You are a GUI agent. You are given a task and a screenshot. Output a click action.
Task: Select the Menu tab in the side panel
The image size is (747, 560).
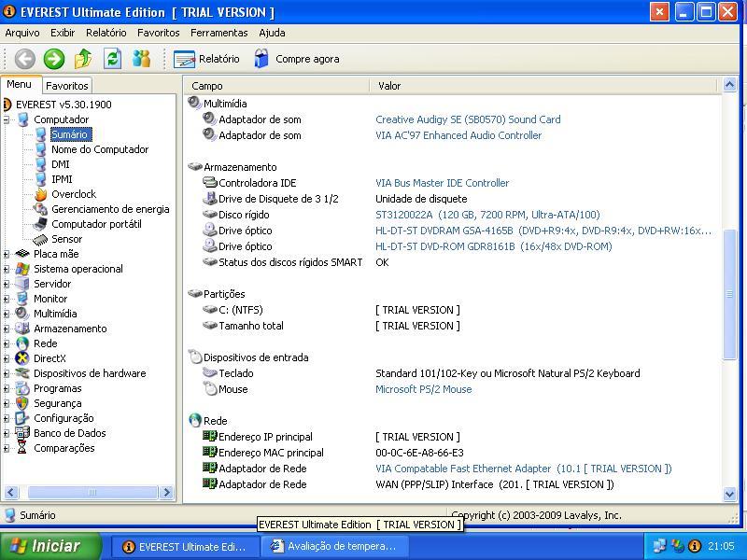(19, 84)
